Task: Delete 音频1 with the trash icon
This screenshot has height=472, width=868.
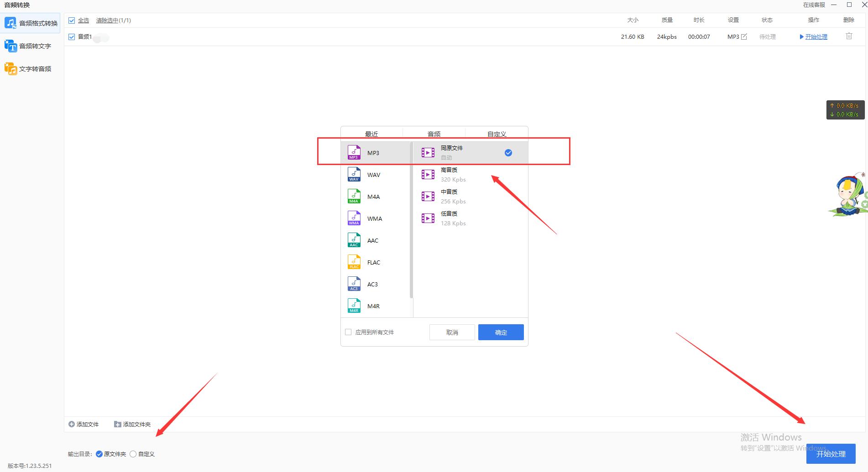Action: click(x=849, y=36)
